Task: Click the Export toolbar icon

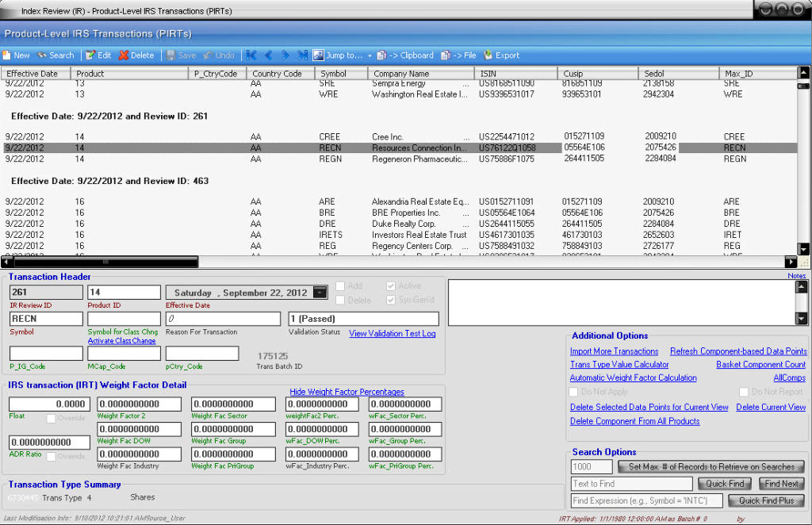Action: pyautogui.click(x=488, y=56)
